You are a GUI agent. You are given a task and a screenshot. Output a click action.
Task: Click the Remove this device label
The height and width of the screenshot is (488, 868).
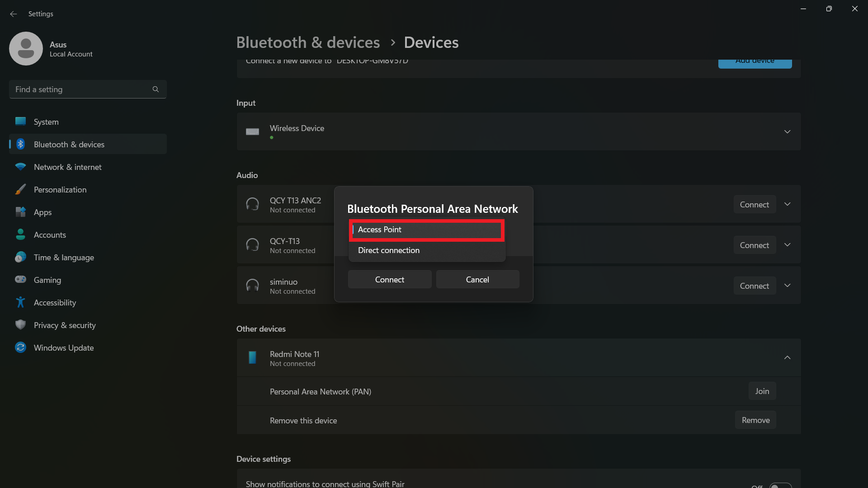pos(303,420)
